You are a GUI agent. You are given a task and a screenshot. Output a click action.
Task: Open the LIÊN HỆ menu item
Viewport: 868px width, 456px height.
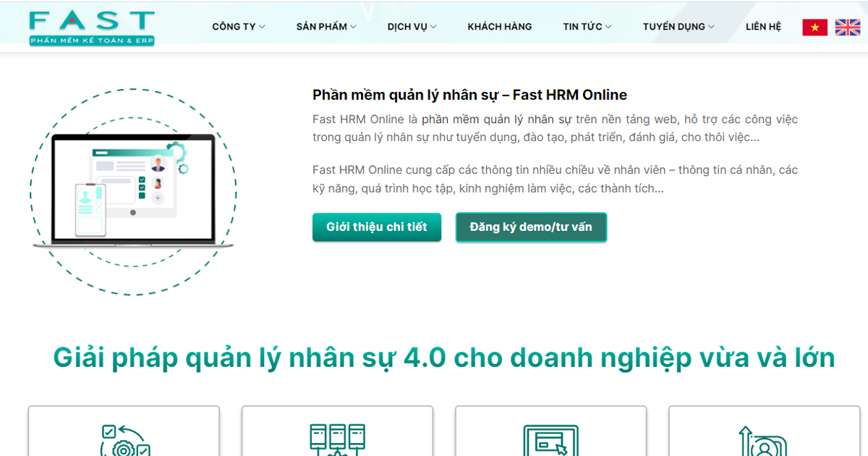point(764,27)
